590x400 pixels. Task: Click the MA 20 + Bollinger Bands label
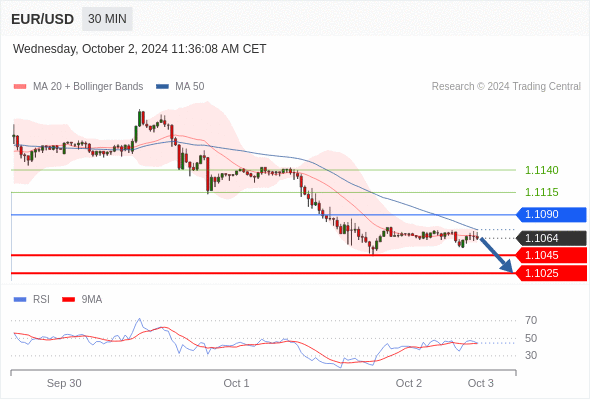[88, 87]
